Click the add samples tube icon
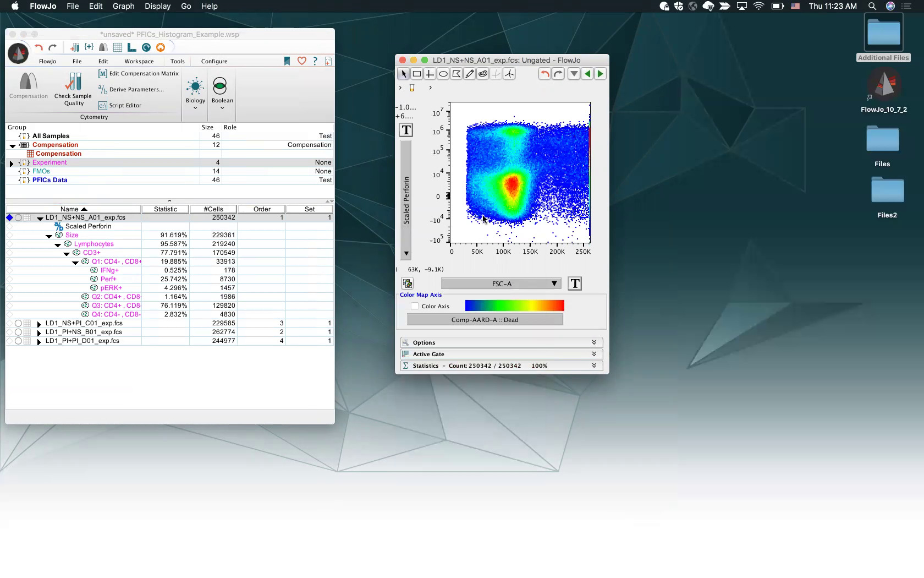This screenshot has width=924, height=578. tap(75, 47)
